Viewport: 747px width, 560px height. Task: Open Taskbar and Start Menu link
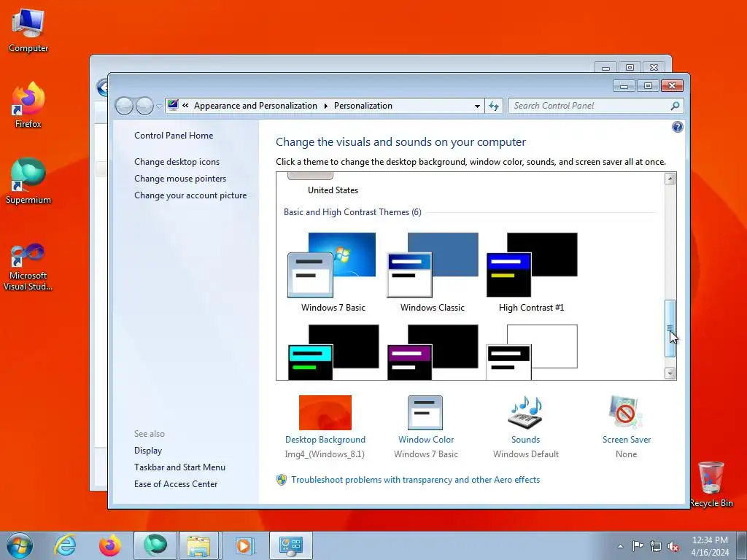click(x=179, y=467)
